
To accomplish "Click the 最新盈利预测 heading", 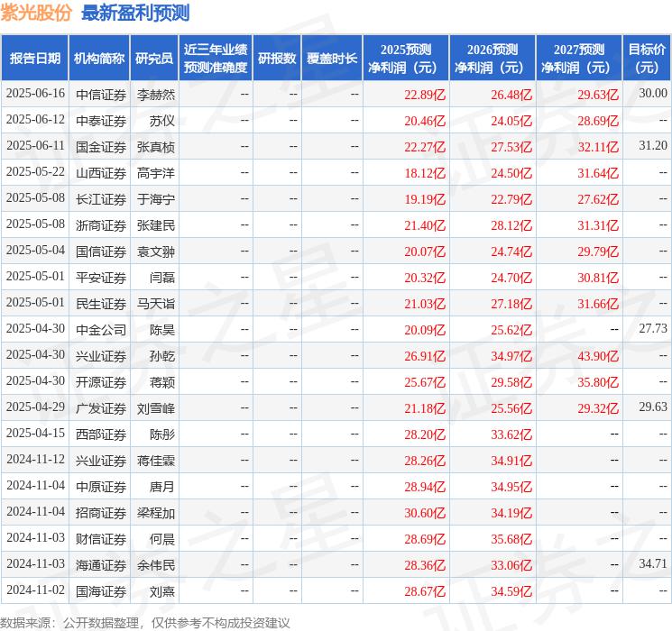I will 135,13.
